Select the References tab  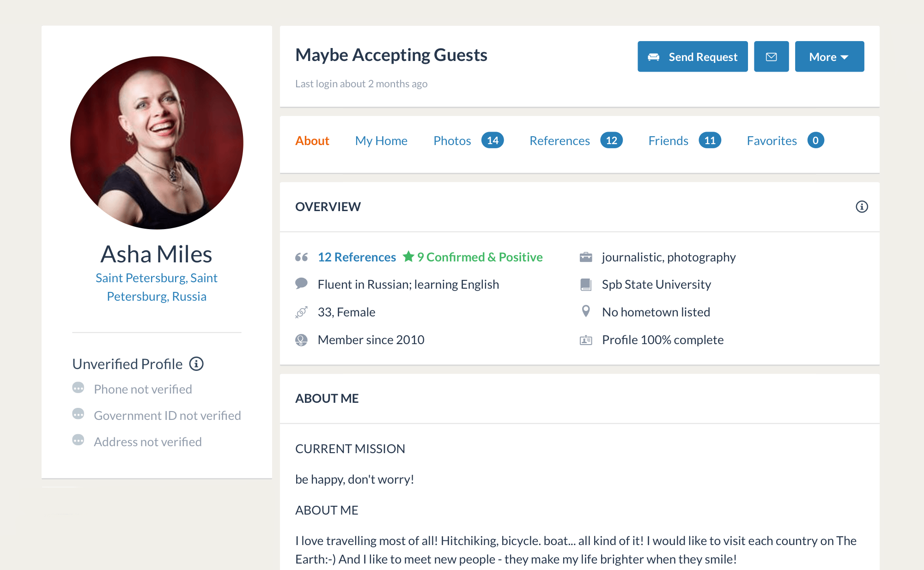point(559,140)
